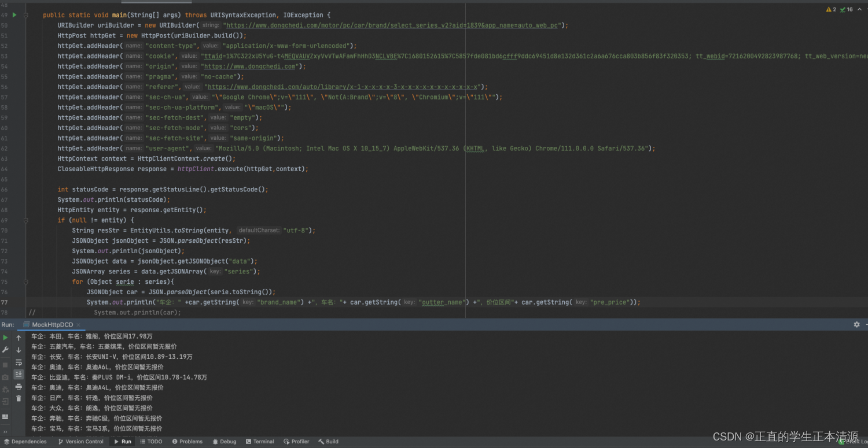Viewport: 868px width, 448px height.
Task: Click console line for 轩逸
Action: 92,398
